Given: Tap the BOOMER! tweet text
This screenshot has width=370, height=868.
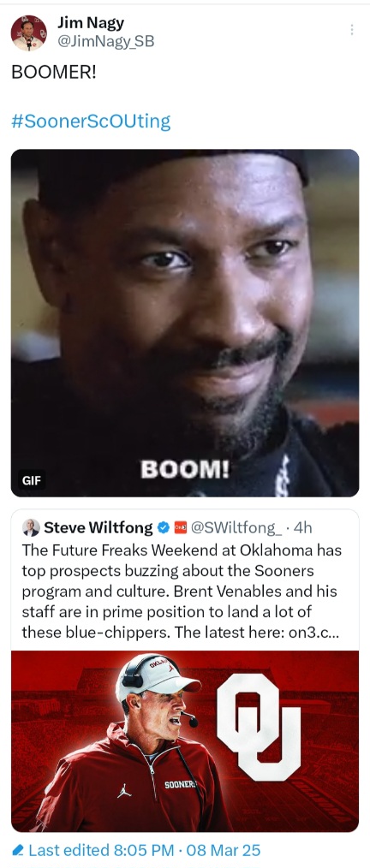Looking at the screenshot, I should coord(54,73).
